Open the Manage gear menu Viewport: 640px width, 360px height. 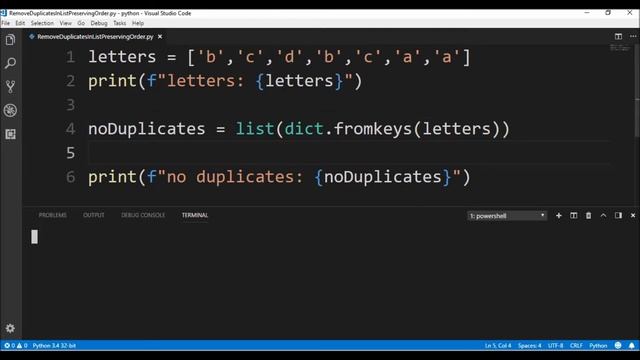[x=10, y=328]
